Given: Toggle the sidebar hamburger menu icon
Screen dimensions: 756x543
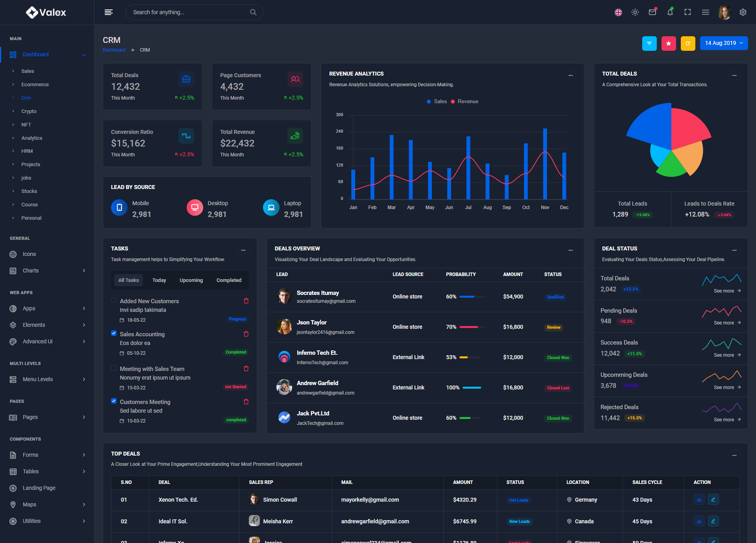Looking at the screenshot, I should (109, 12).
